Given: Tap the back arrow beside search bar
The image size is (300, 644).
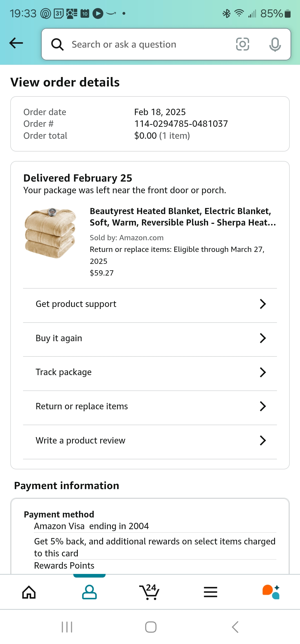Looking at the screenshot, I should (16, 43).
